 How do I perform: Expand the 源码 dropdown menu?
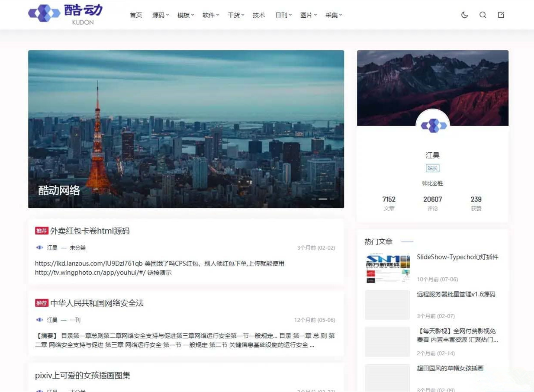[x=161, y=15]
